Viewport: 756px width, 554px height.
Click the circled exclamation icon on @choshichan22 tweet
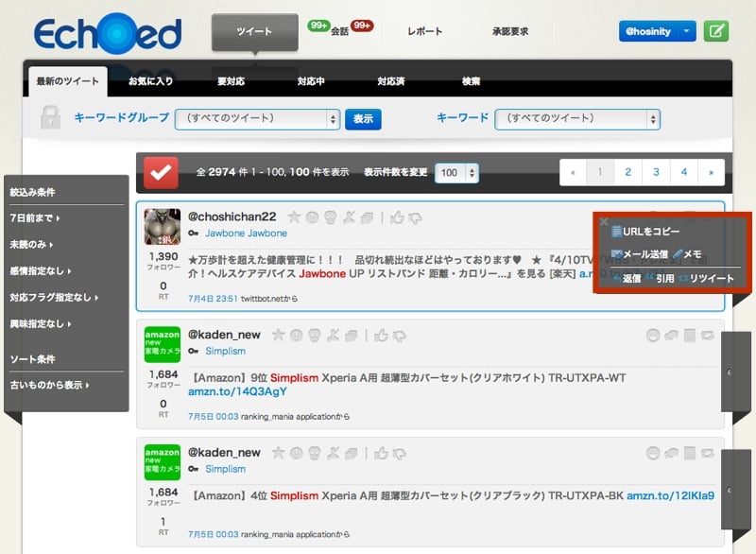coord(312,218)
